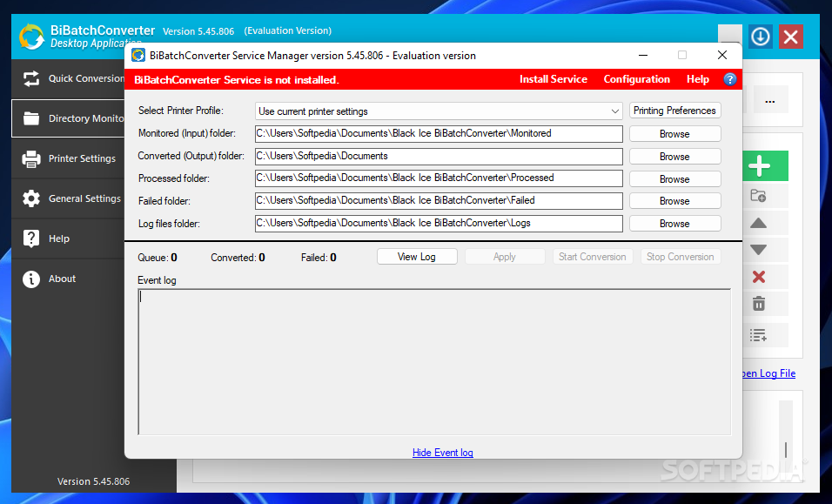Viewport: 832px width, 504px height.
Task: Browse for the Log files folder
Action: 675,224
